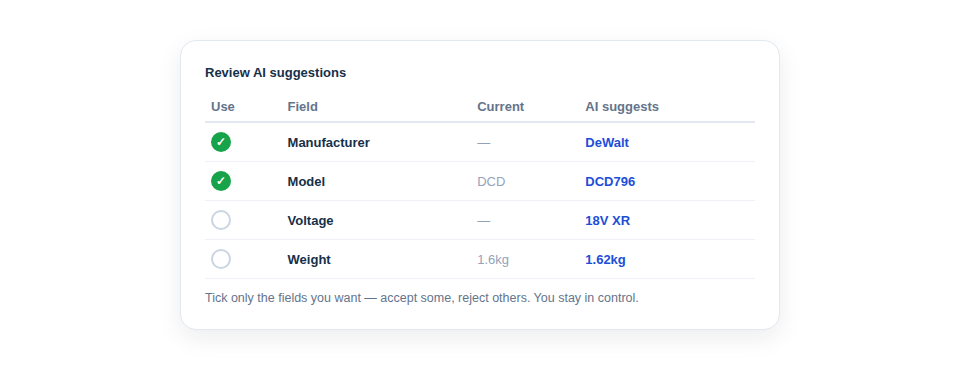
Task: Untick the Manufacturer suggestion checkbox
Action: click(221, 142)
